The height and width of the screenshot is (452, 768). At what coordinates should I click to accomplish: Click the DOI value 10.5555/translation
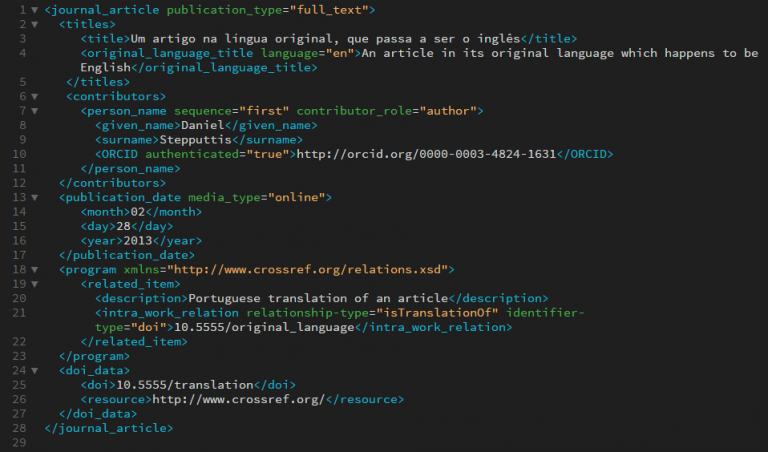[183, 386]
